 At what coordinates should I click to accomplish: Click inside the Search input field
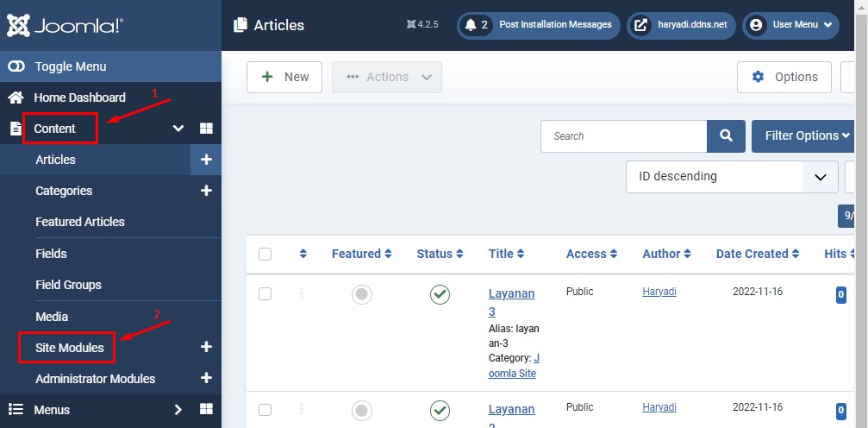[x=623, y=135]
